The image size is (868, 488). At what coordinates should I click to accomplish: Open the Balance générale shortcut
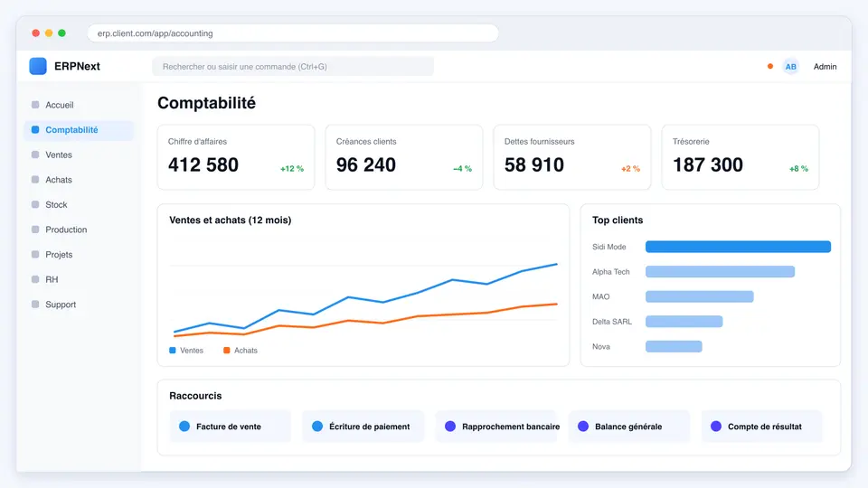[629, 426]
